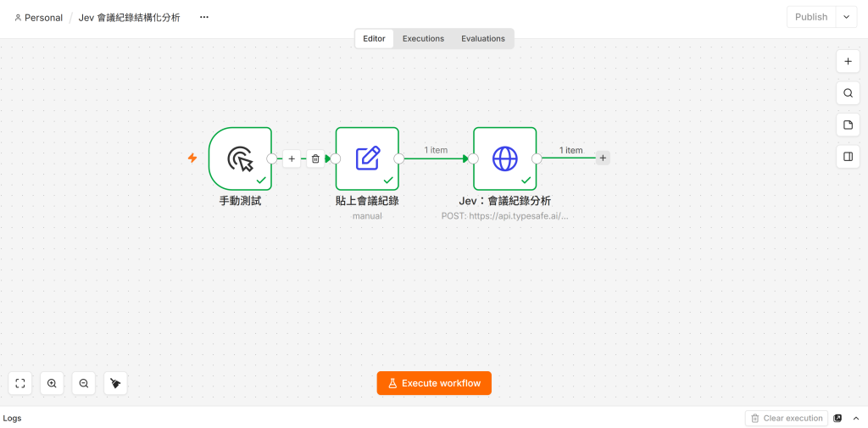
Task: Select the 手動測試 trigger node icon
Action: pyautogui.click(x=240, y=158)
